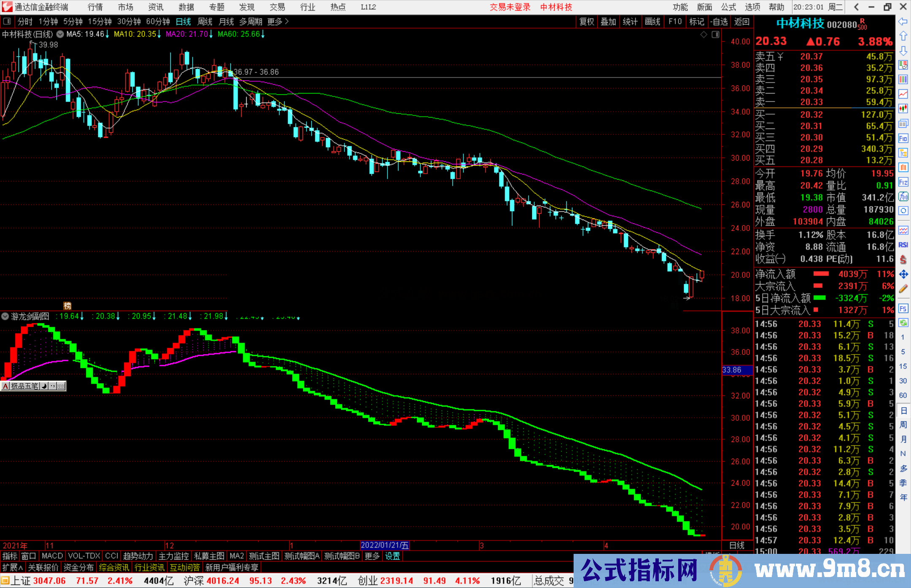Toggle the diamond marker icon on chart
This screenshot has width=911, height=588.
click(x=703, y=35)
